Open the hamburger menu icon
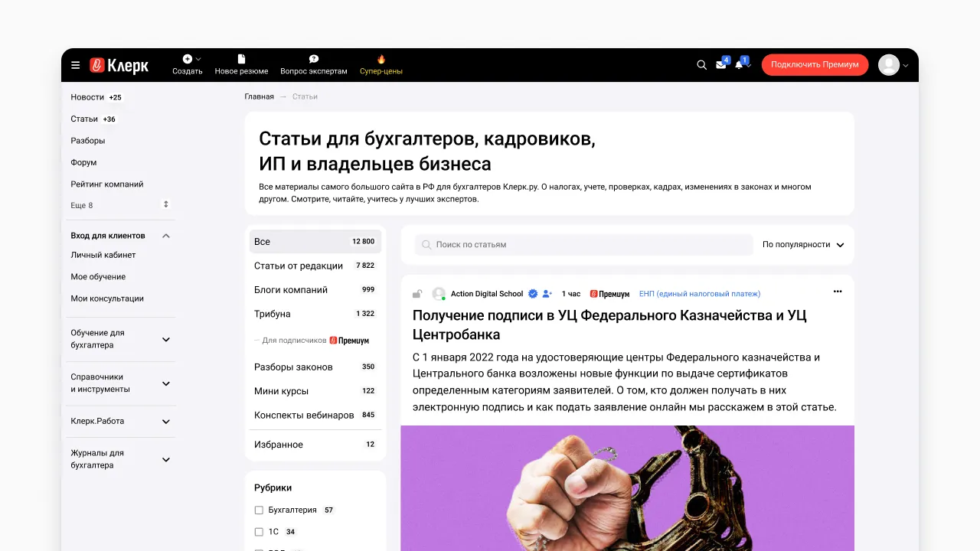Screen dimensions: 980x551 click(x=75, y=65)
